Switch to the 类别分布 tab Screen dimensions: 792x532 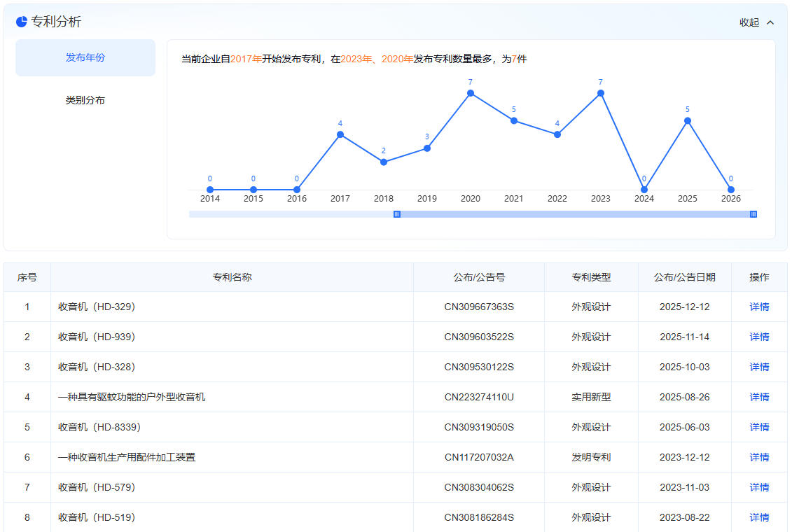point(85,100)
